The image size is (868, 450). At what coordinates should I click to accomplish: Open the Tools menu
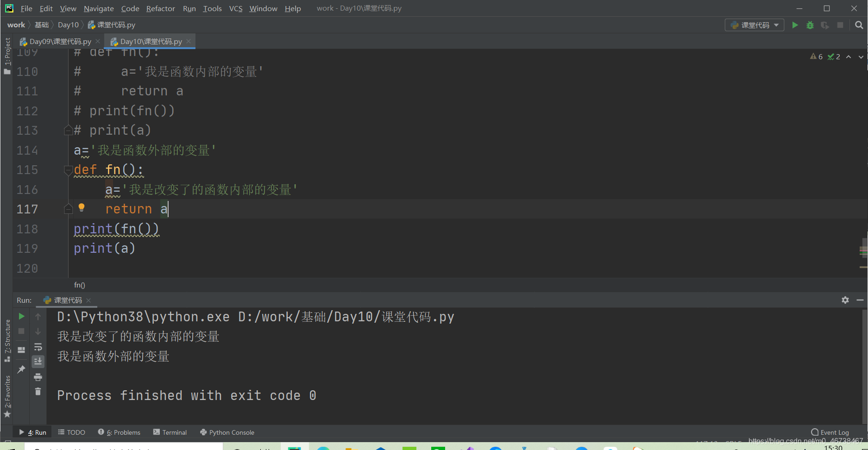click(212, 8)
